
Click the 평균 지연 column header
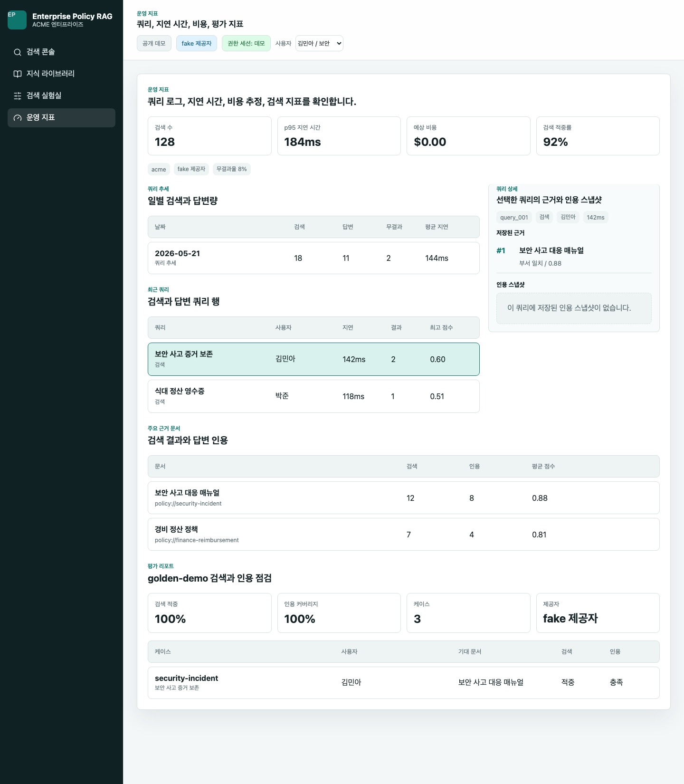pyautogui.click(x=437, y=227)
